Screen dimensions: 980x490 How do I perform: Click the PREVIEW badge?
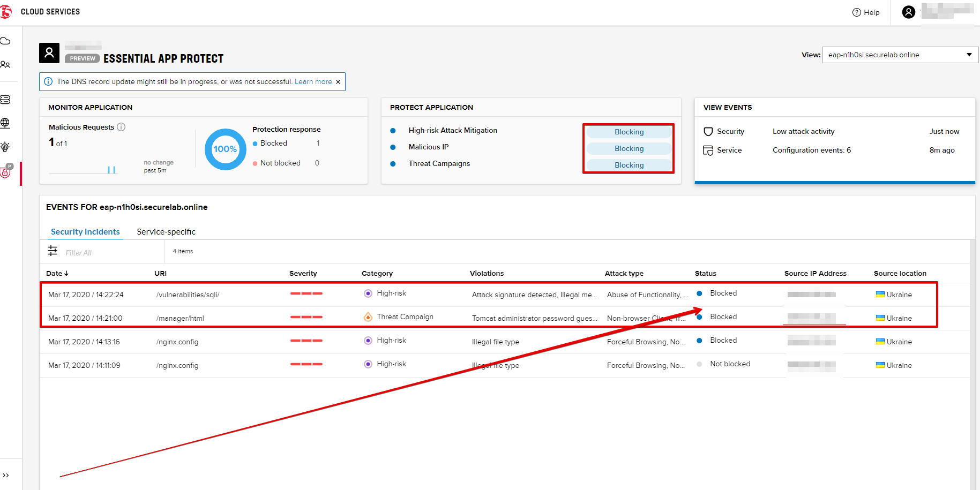[83, 58]
